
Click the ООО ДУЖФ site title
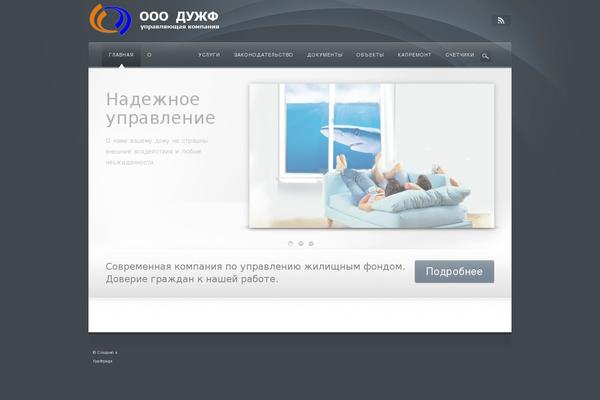coord(179,16)
